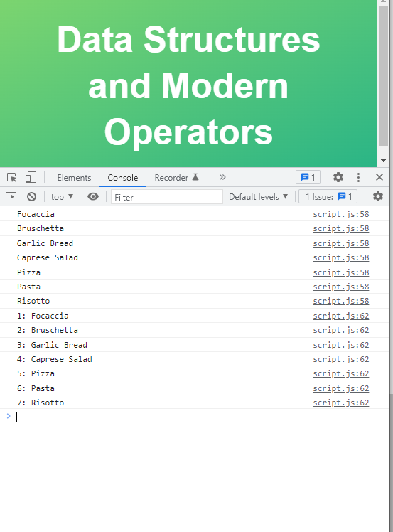This screenshot has height=532, width=393.
Task: Open script.js:58 link for Risotto row
Action: point(341,301)
